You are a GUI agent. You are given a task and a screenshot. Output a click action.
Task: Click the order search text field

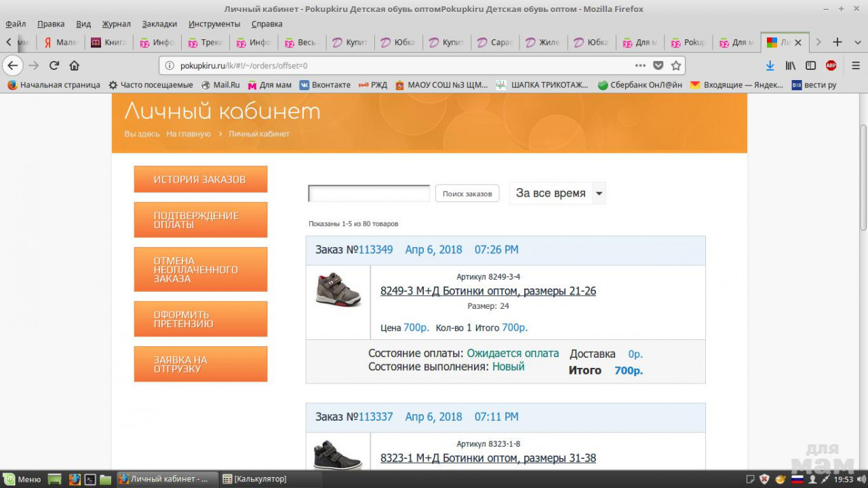pos(369,193)
